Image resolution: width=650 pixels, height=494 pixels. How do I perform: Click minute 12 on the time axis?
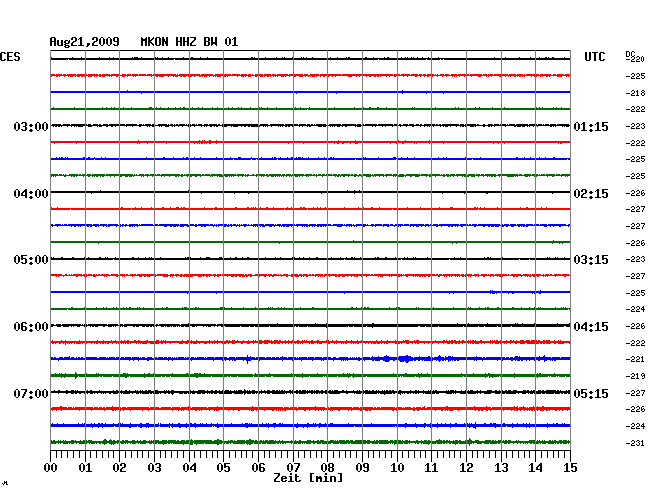[x=466, y=467]
